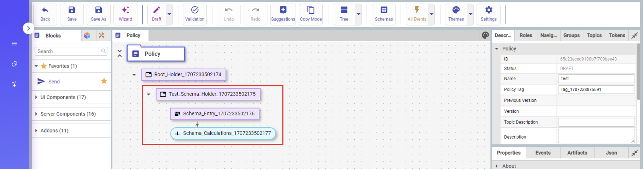Switch to modules cube tab
This screenshot has width=644, height=170.
(x=87, y=36)
